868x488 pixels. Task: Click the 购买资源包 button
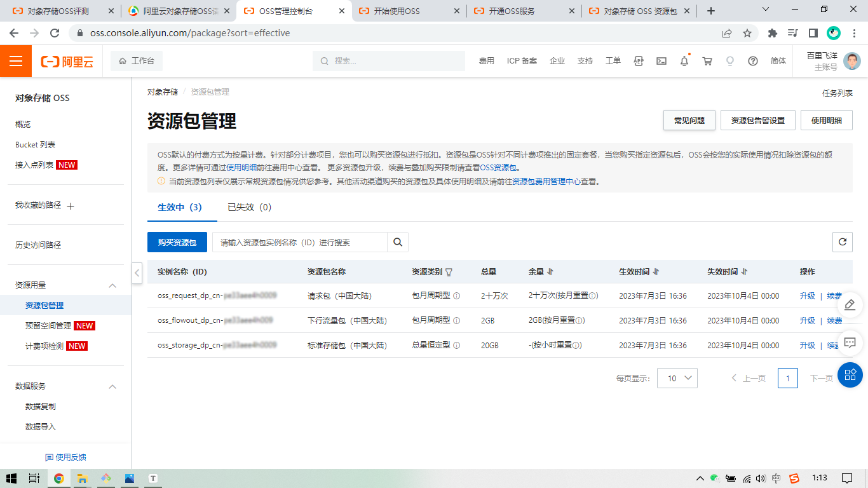tap(177, 242)
